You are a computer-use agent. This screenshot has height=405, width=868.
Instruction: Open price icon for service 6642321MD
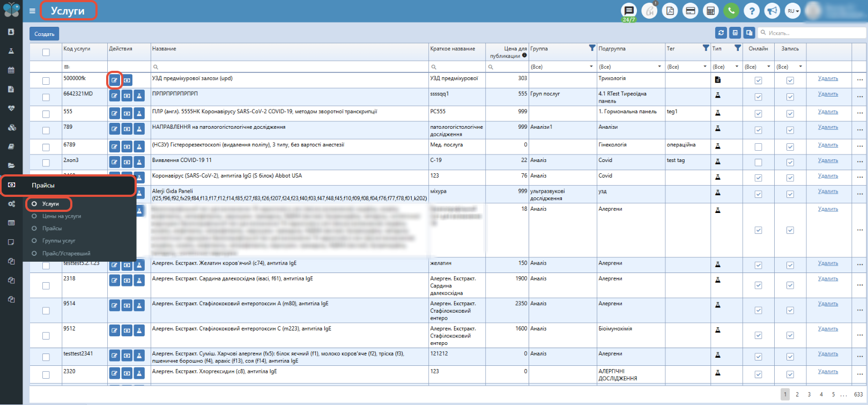(127, 96)
